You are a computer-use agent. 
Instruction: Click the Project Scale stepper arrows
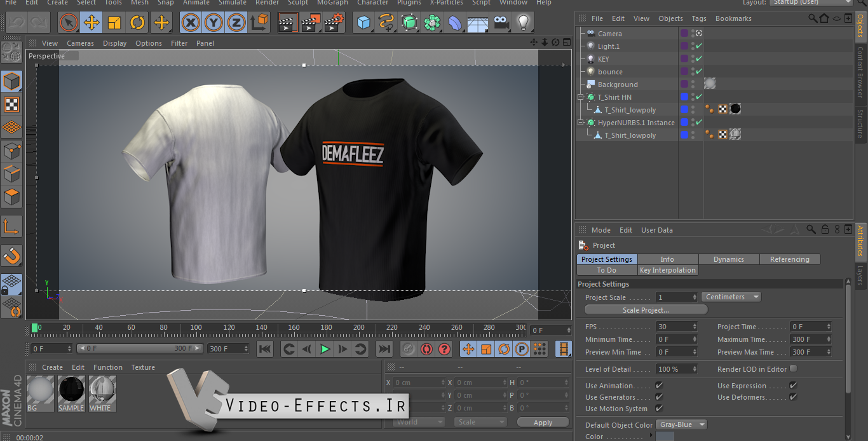(695, 297)
